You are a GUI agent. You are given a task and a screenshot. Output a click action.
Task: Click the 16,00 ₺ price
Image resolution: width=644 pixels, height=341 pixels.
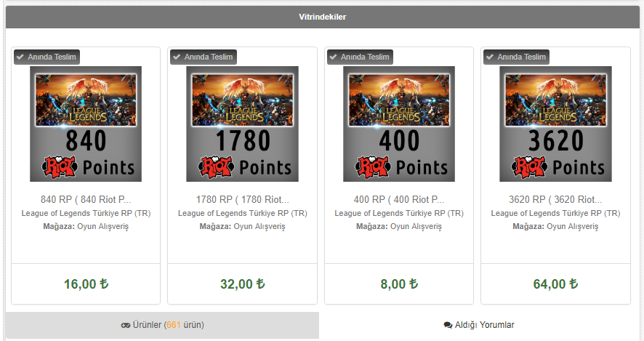click(86, 284)
